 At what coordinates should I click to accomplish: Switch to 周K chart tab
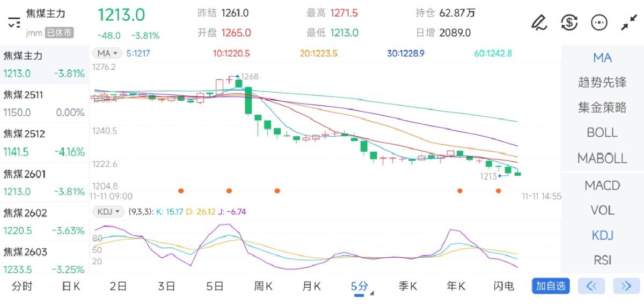click(x=263, y=286)
